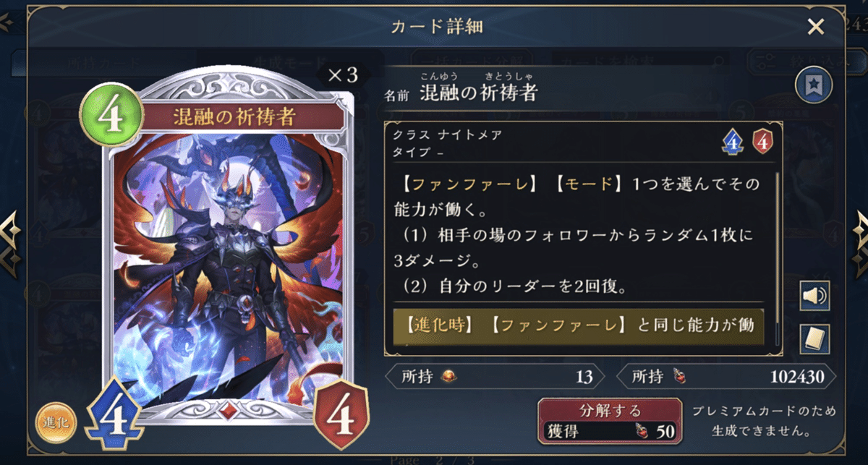Play card voice with the speaker icon
The width and height of the screenshot is (868, 465).
814,297
